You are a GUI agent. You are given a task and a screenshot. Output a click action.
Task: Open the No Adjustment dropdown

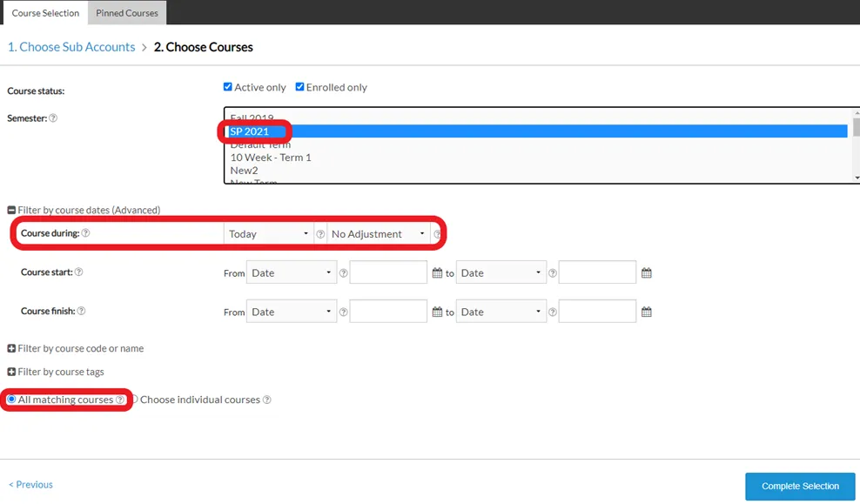pyautogui.click(x=379, y=234)
